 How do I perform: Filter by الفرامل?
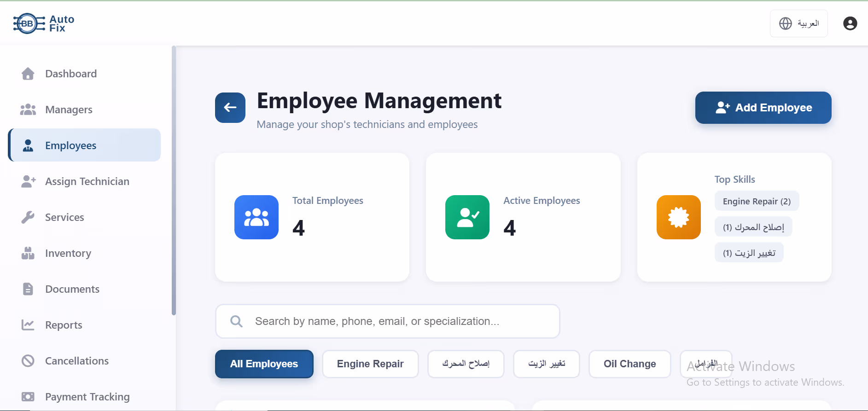pyautogui.click(x=706, y=364)
